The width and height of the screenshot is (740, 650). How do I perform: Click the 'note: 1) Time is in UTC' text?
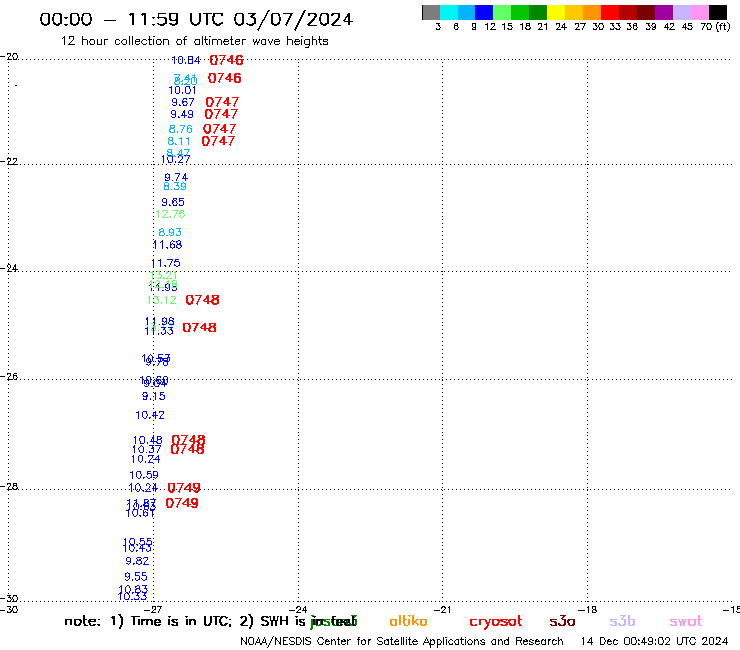[148, 621]
